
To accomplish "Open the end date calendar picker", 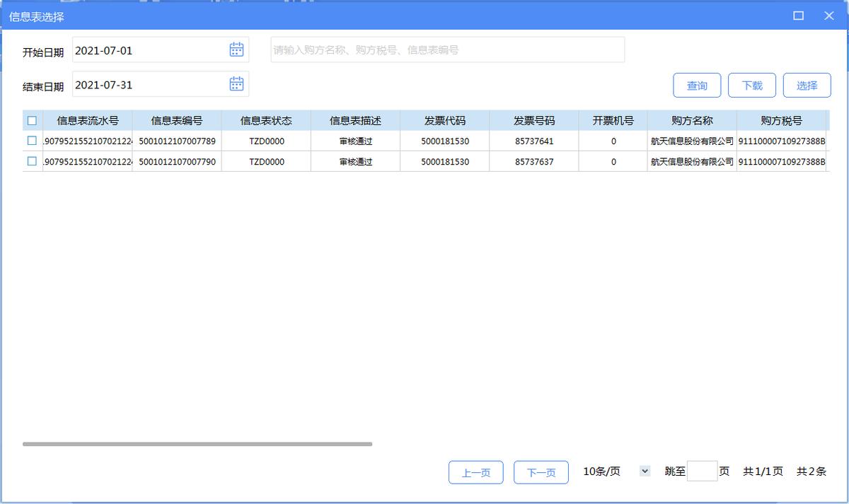I will point(236,83).
